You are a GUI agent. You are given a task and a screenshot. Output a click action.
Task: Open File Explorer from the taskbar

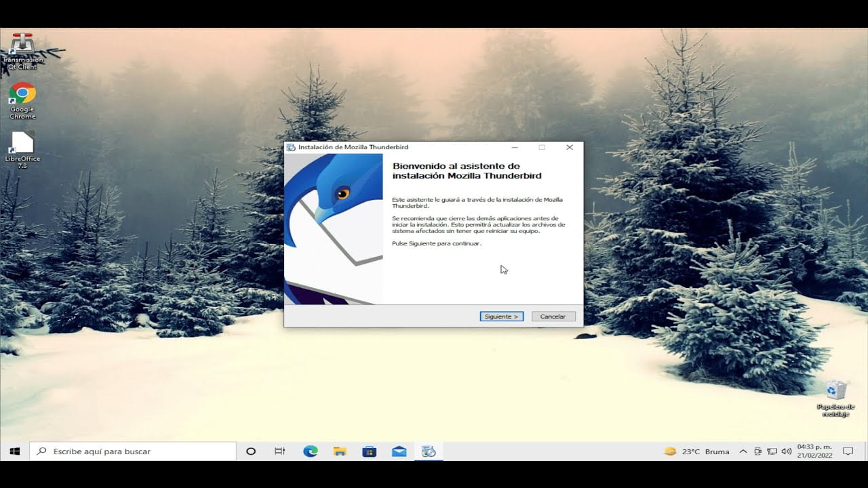coord(339,450)
